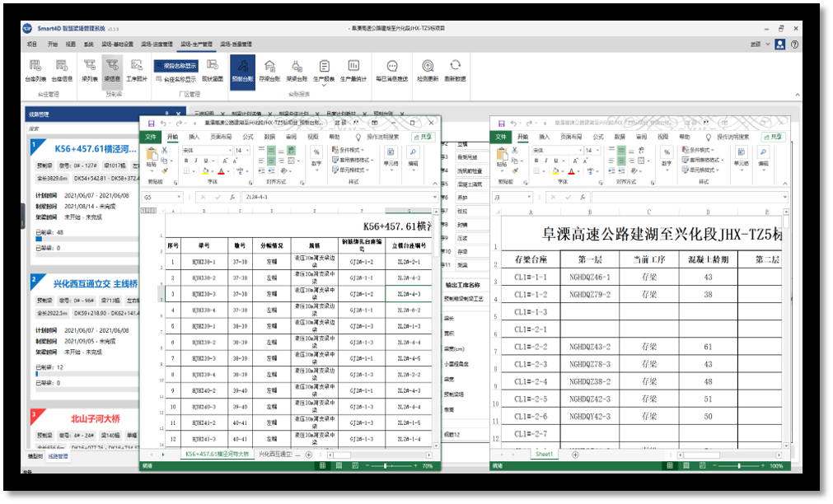Click the 刷新数据 refresh icon
This screenshot has width=833, height=504.
[455, 69]
